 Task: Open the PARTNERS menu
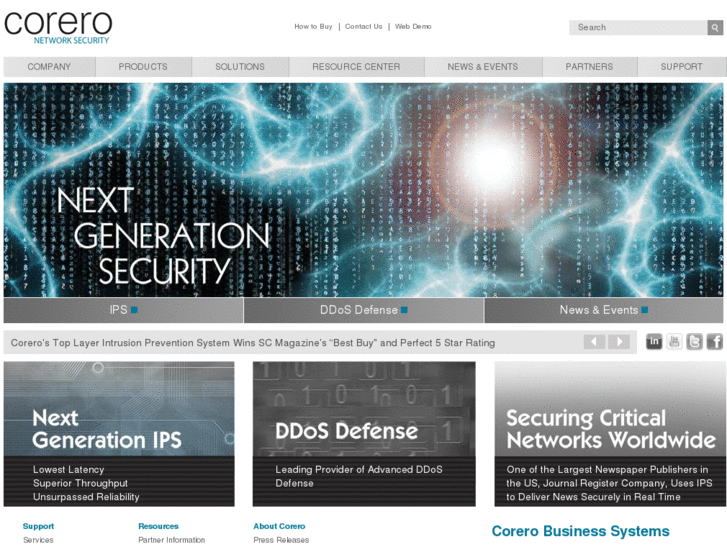click(x=589, y=67)
